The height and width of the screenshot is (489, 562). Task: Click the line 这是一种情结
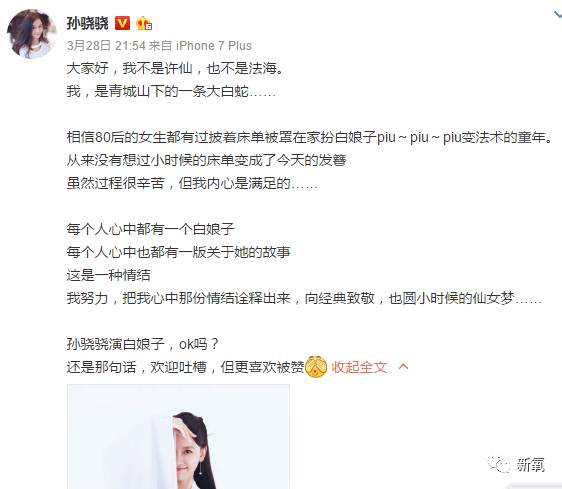(109, 275)
